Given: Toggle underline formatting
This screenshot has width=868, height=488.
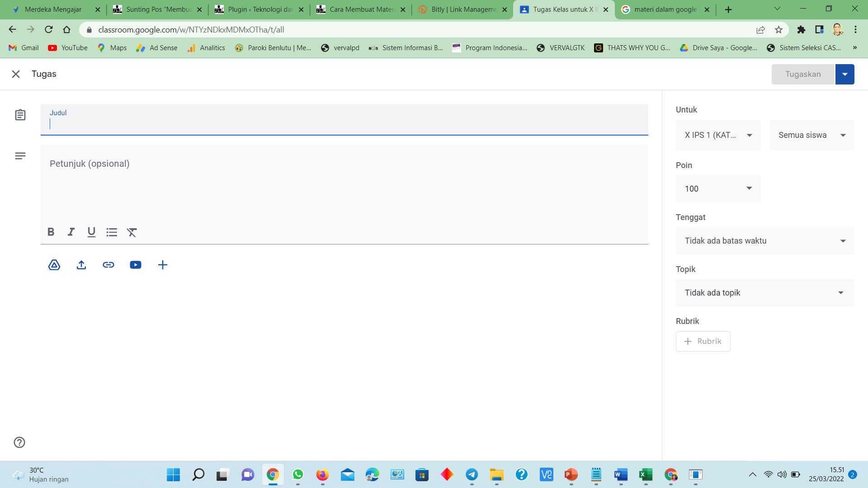Looking at the screenshot, I should point(91,232).
